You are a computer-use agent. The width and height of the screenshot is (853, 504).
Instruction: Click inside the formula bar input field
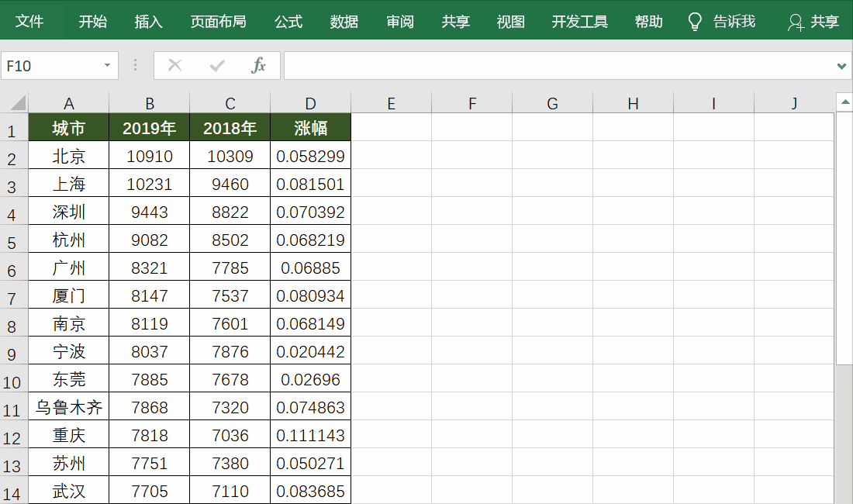(x=561, y=66)
